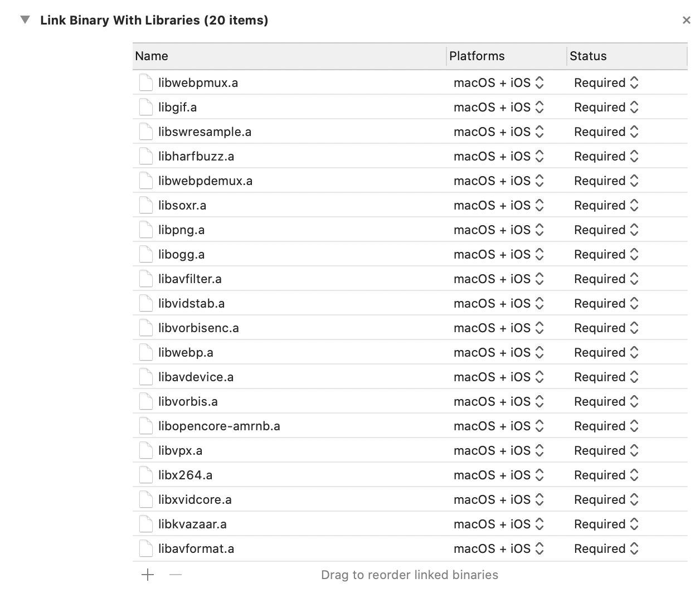Click the libgif.a file icon
Screen dimensions: 700x593
[145, 107]
